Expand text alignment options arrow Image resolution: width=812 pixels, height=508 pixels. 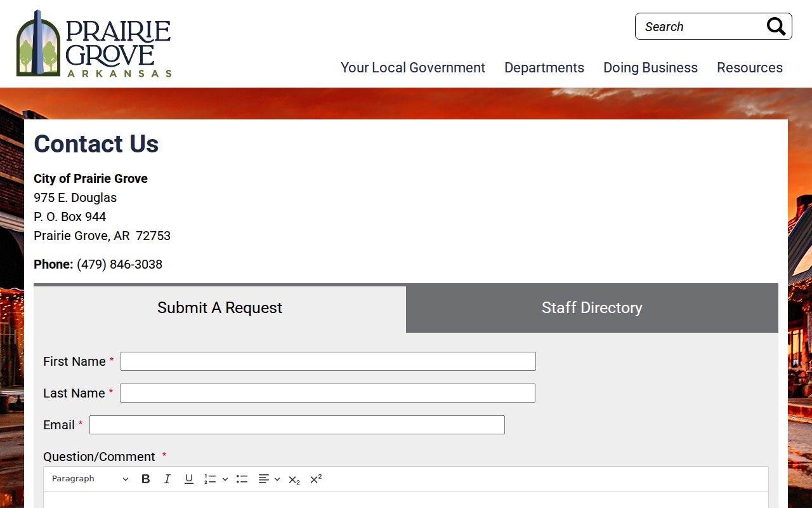[x=277, y=479]
